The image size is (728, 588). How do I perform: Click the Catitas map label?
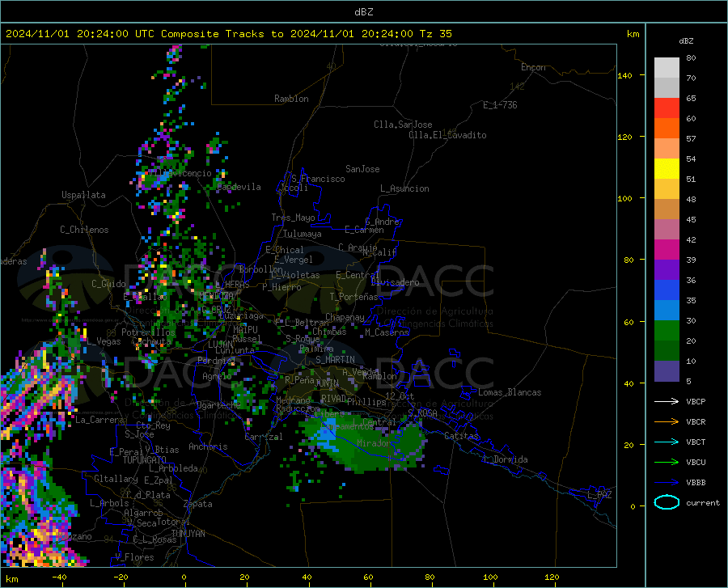[461, 436]
